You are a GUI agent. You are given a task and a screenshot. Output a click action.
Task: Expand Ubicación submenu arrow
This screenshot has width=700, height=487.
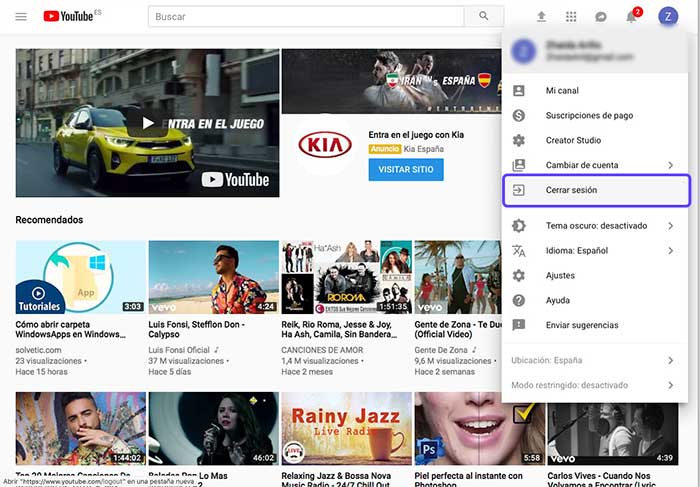coord(671,360)
